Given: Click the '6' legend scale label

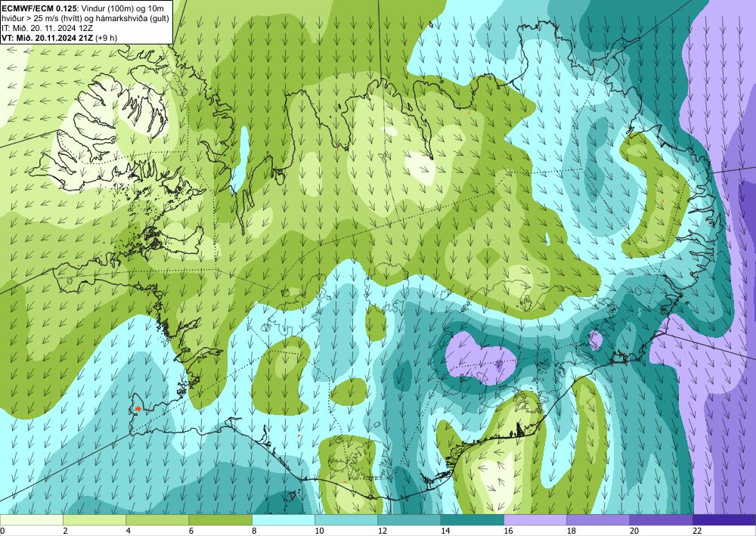Looking at the screenshot, I should [x=191, y=531].
